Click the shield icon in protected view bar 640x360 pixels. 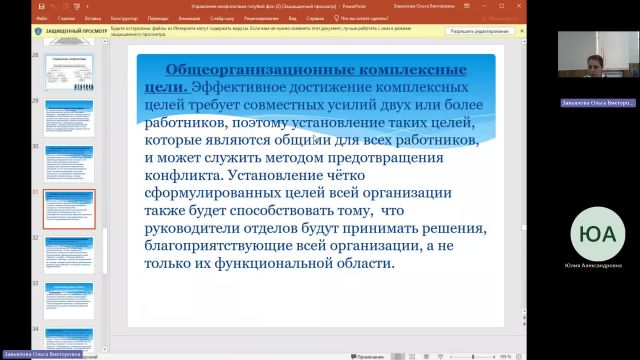click(x=38, y=31)
